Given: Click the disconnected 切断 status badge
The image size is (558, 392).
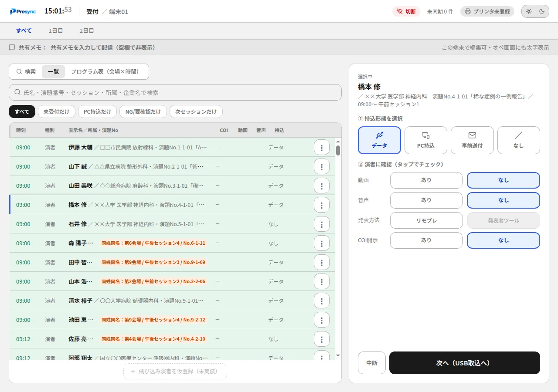Looking at the screenshot, I should pyautogui.click(x=406, y=11).
